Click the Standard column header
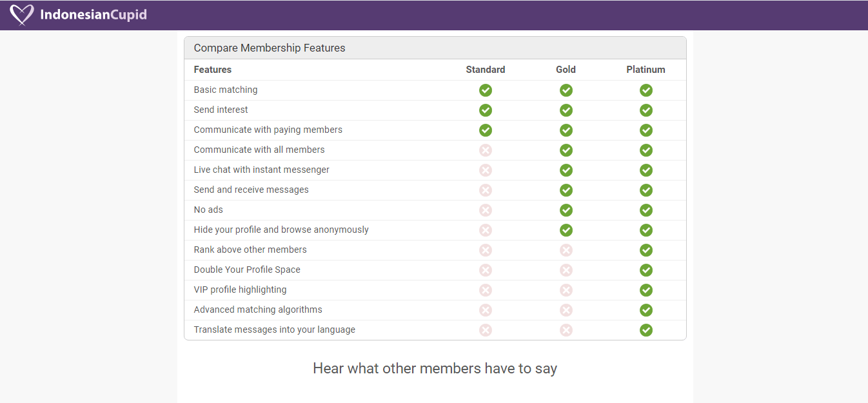Image resolution: width=868 pixels, height=403 pixels. pyautogui.click(x=486, y=70)
